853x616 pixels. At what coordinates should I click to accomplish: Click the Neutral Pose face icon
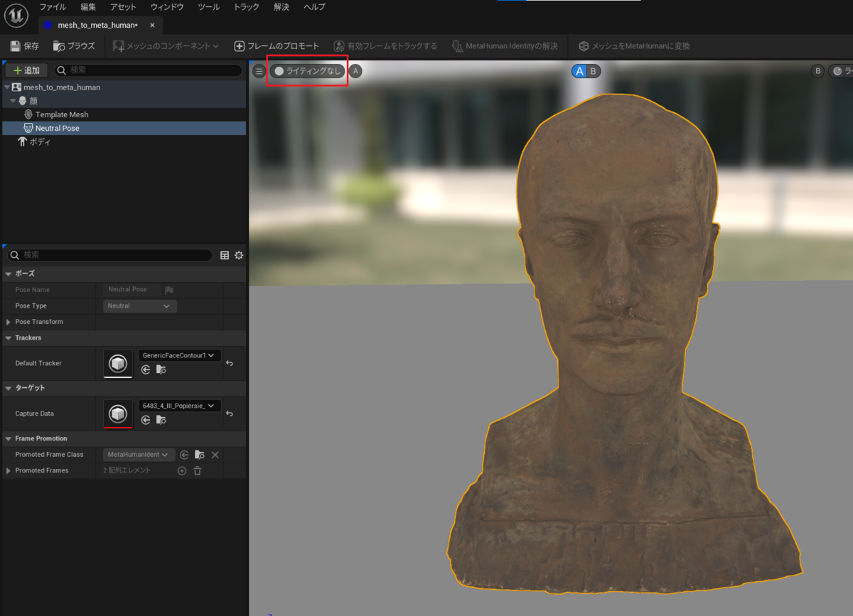click(28, 128)
